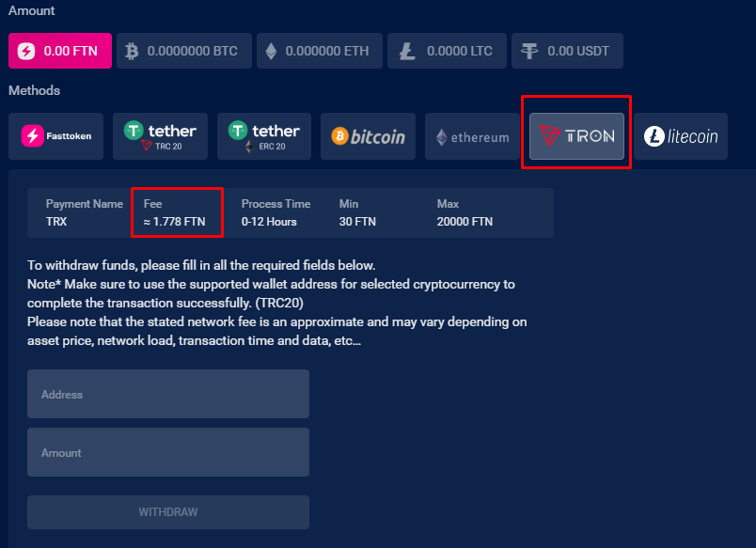Click the Process Time value 0-12 Hours
Screen dimensions: 756x548
click(269, 222)
